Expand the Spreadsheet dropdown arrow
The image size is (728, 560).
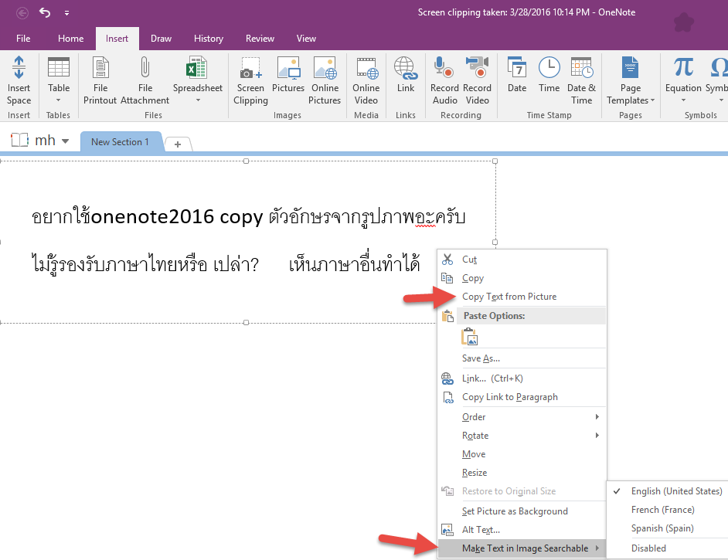coord(198,100)
